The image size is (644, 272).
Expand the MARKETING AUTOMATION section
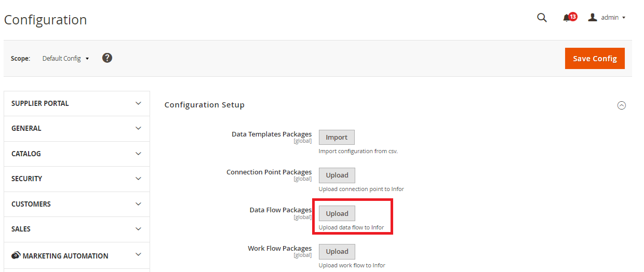[77, 255]
